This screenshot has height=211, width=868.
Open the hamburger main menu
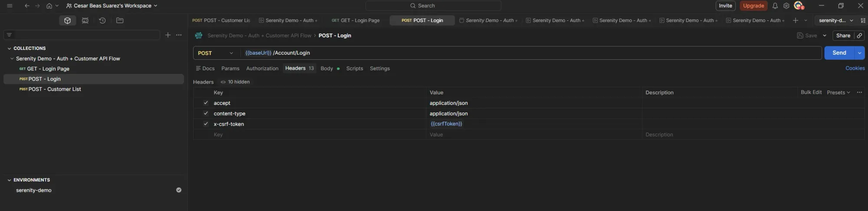pos(10,6)
